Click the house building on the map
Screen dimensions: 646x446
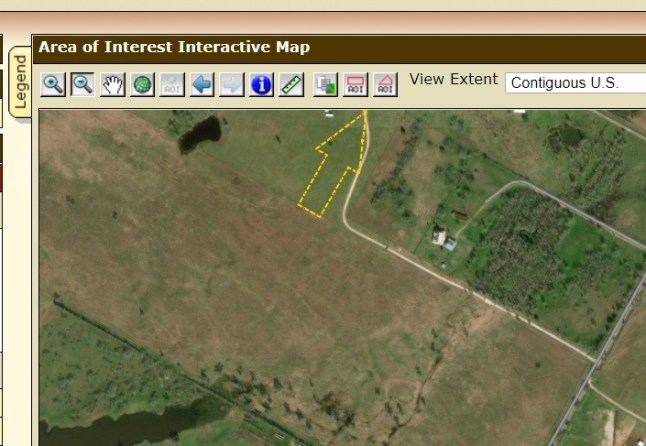click(x=440, y=237)
